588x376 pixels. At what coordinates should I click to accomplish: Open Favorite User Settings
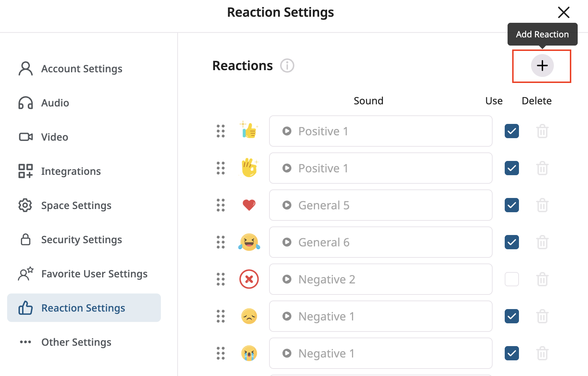coord(94,273)
